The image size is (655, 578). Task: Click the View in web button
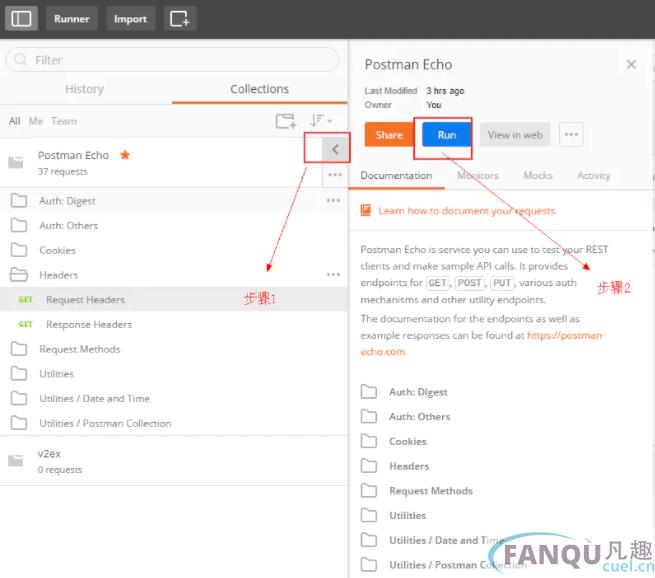[515, 135]
